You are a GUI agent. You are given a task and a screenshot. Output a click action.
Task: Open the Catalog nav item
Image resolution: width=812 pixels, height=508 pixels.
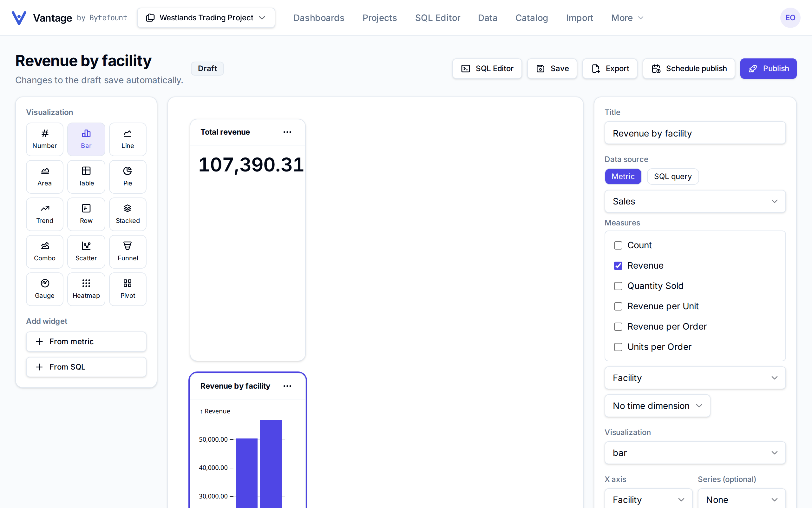(x=532, y=18)
